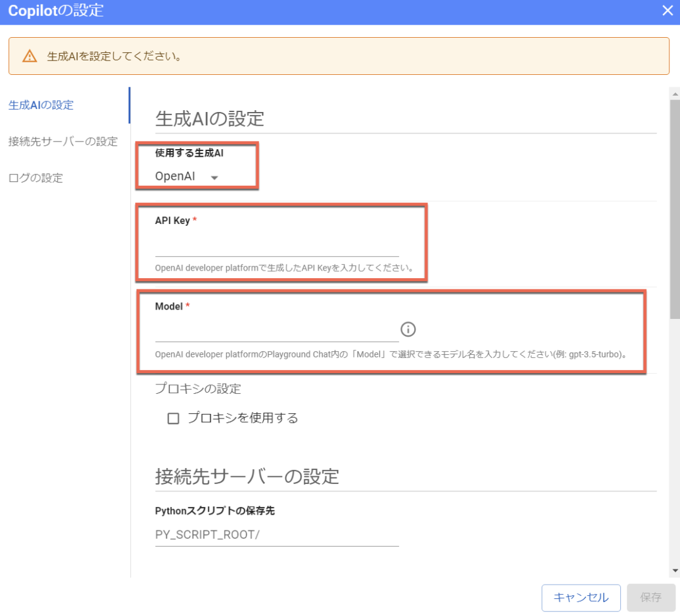Click the scrollbar up arrow

coord(675,94)
